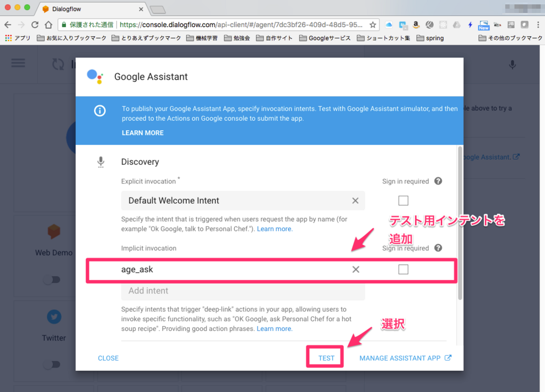
Task: Click the browser back arrow
Action: point(7,24)
